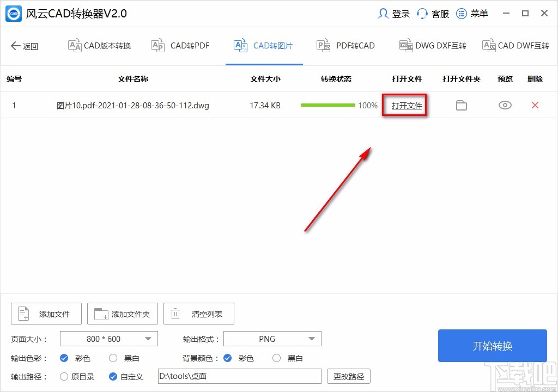Click the output path field showing D:\tools\桌面
Image resolution: width=558 pixels, height=392 pixels.
[239, 376]
